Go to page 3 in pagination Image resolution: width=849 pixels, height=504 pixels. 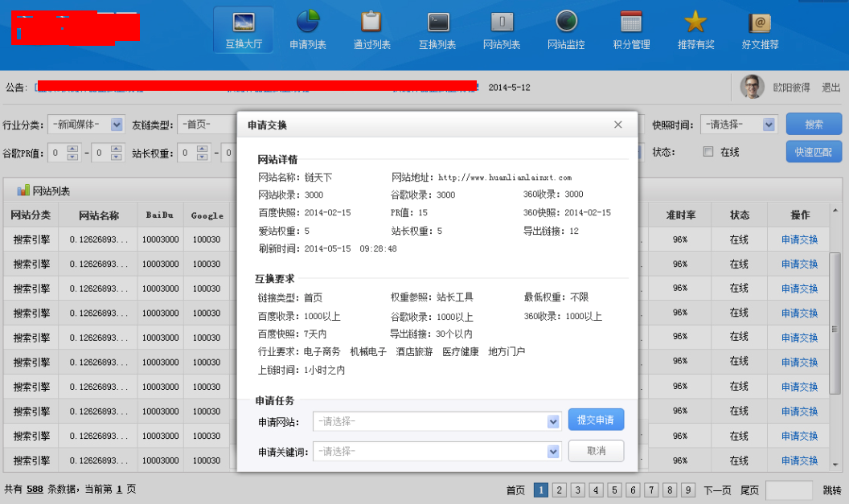pyautogui.click(x=577, y=490)
